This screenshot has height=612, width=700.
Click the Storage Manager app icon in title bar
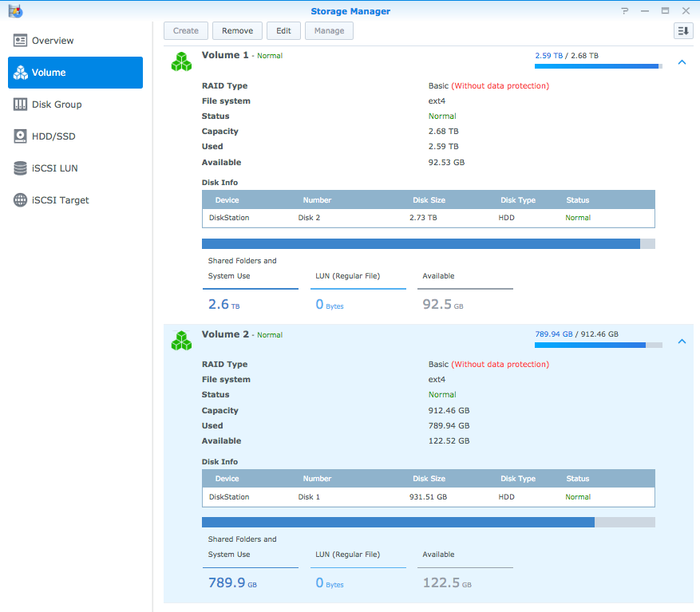15,11
